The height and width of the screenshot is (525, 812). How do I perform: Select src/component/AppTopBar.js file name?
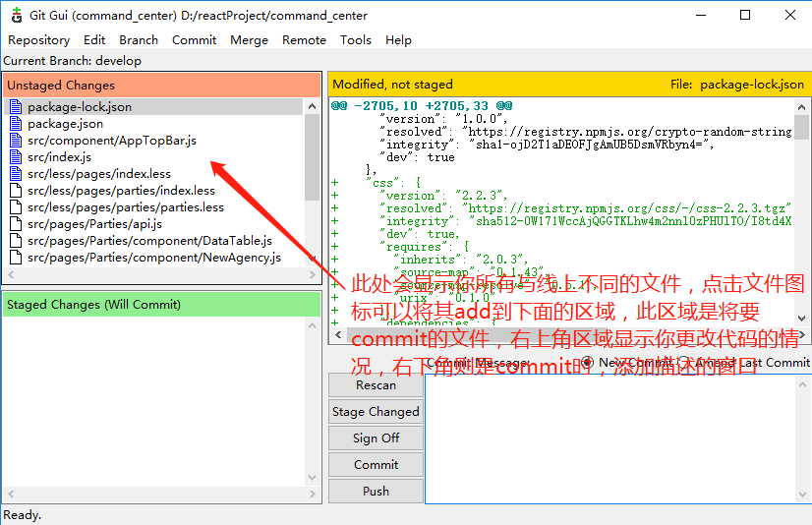pyautogui.click(x=112, y=140)
